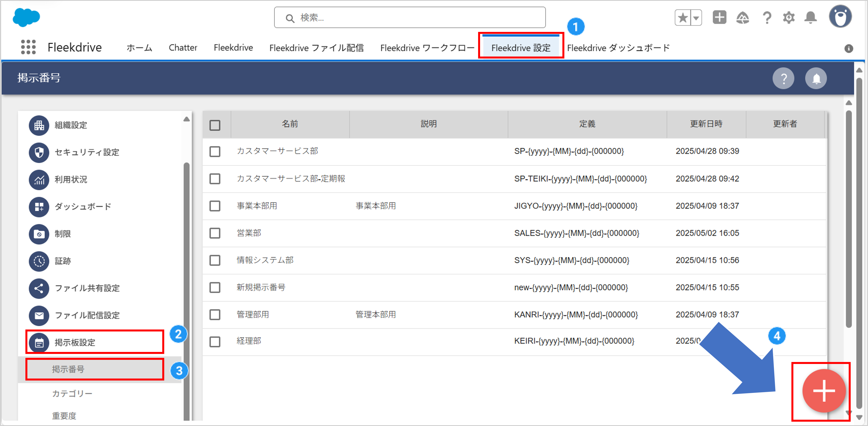Click sidebar scroll-up arrow
This screenshot has height=426, width=868.
[x=186, y=119]
